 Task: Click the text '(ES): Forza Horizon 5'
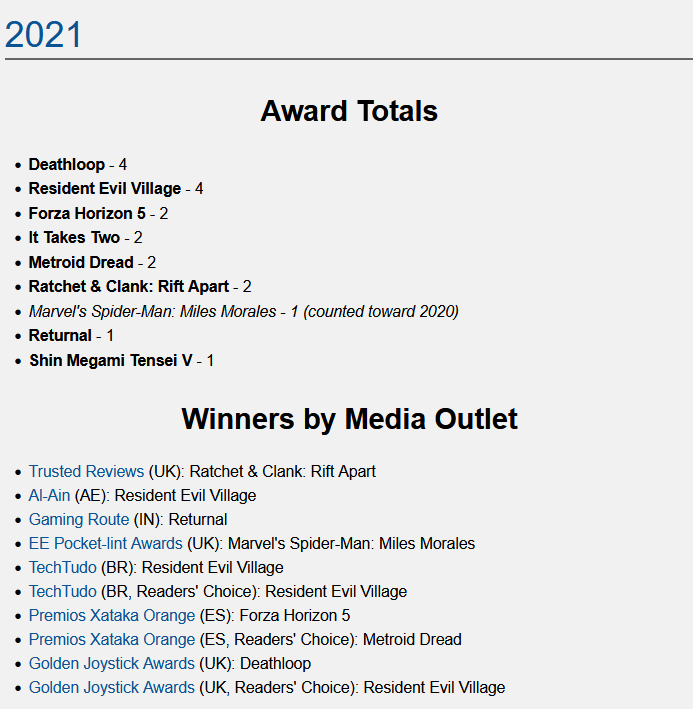[275, 615]
